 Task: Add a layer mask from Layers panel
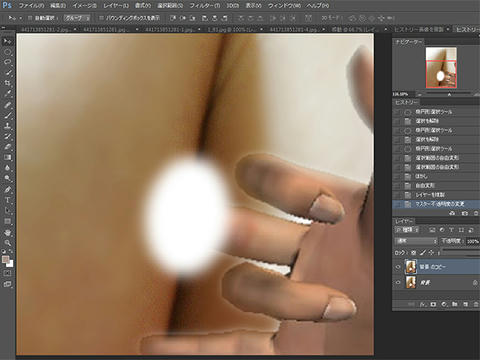[433, 304]
